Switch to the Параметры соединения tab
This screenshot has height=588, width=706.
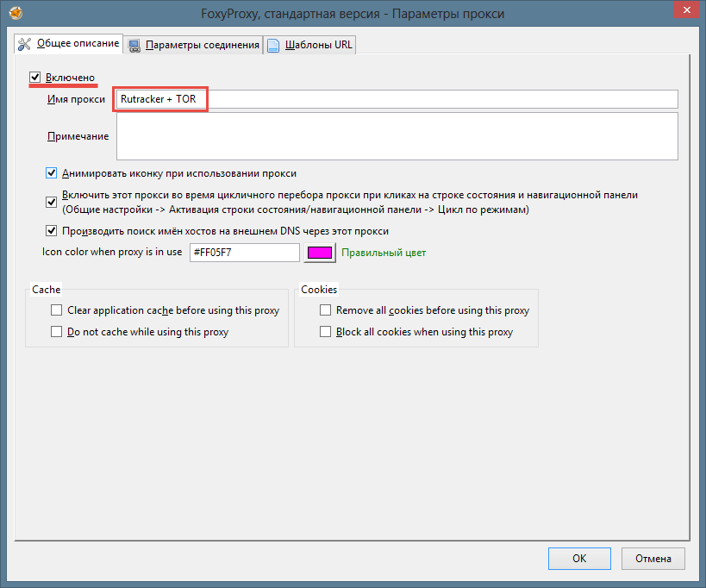point(194,45)
